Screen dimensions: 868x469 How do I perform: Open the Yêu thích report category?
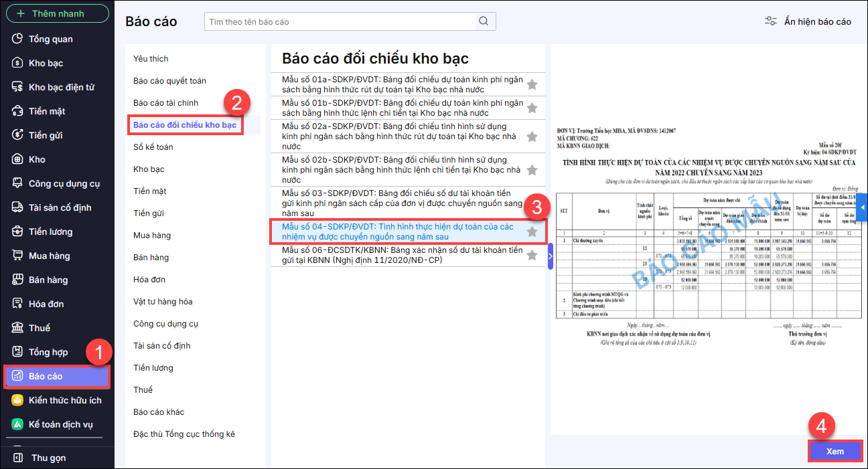(151, 59)
